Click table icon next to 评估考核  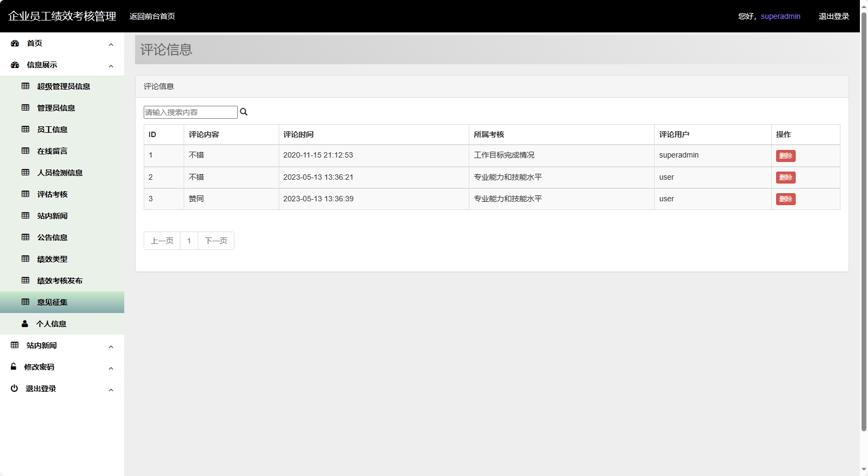[x=25, y=194]
